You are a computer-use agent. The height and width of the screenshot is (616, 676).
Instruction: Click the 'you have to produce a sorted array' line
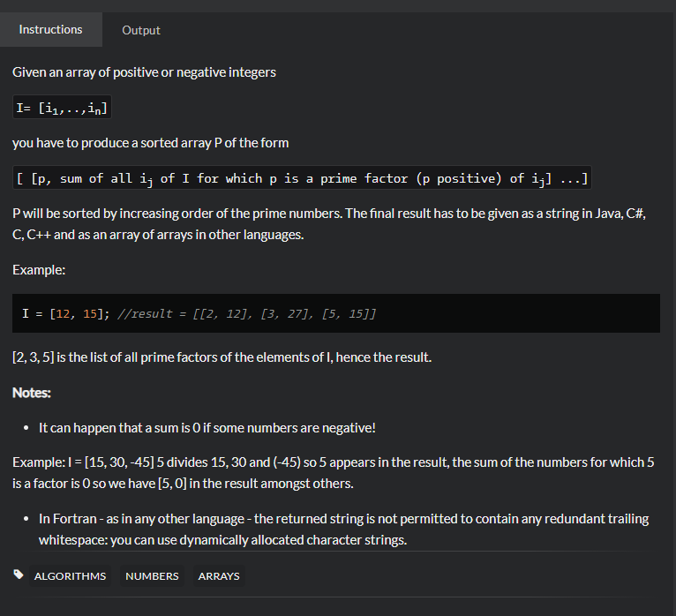[150, 143]
